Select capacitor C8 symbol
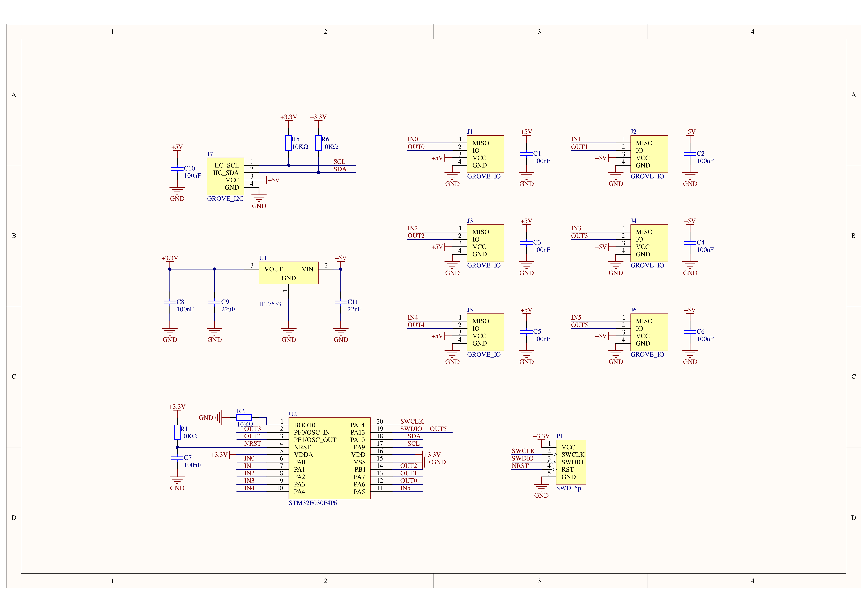 (x=170, y=302)
